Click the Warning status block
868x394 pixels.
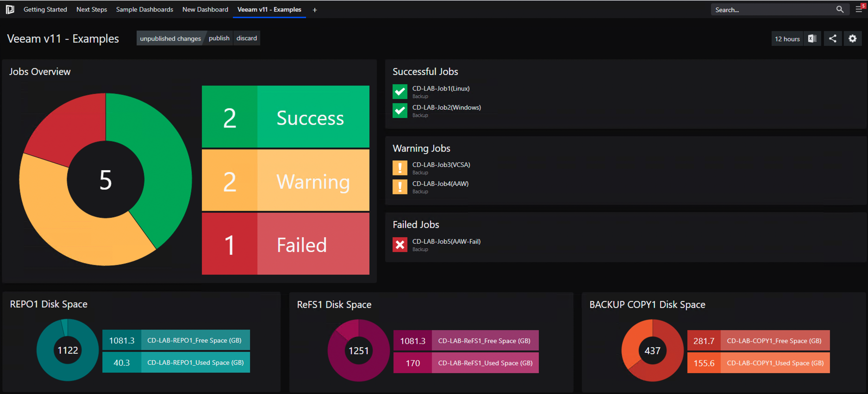click(286, 180)
